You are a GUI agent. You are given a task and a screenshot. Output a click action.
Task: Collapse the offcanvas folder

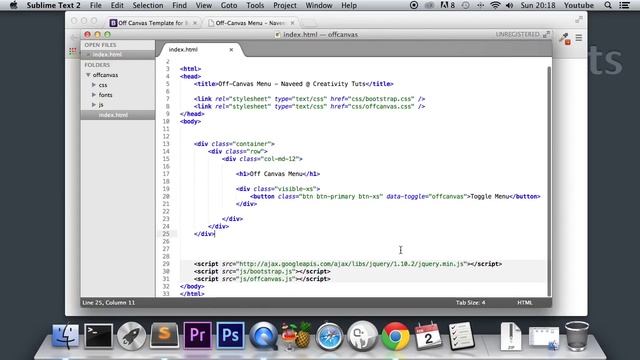coord(88,75)
